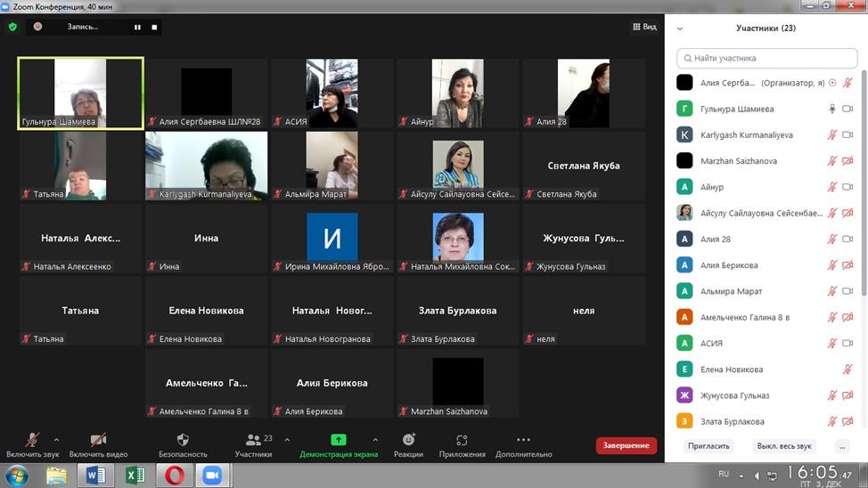Image resolution: width=868 pixels, height=488 pixels.
Task: Expand audio options arrow beside Включить звук
Action: [x=56, y=439]
